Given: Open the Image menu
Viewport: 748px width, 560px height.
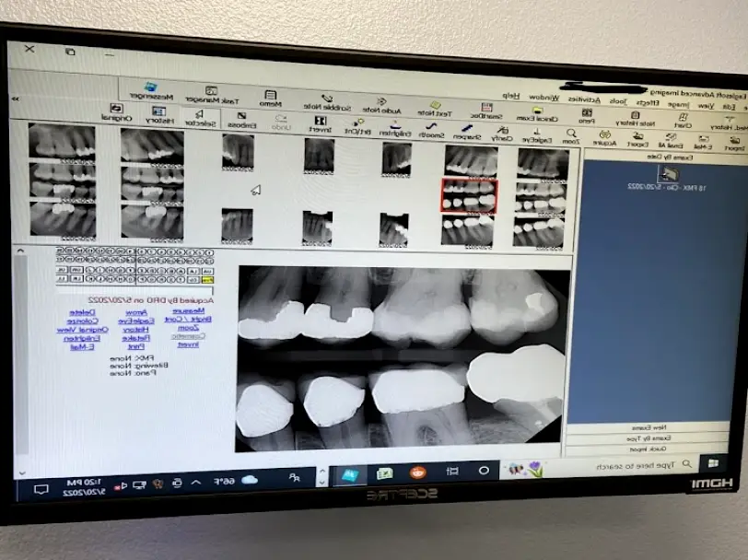Looking at the screenshot, I should (x=678, y=104).
